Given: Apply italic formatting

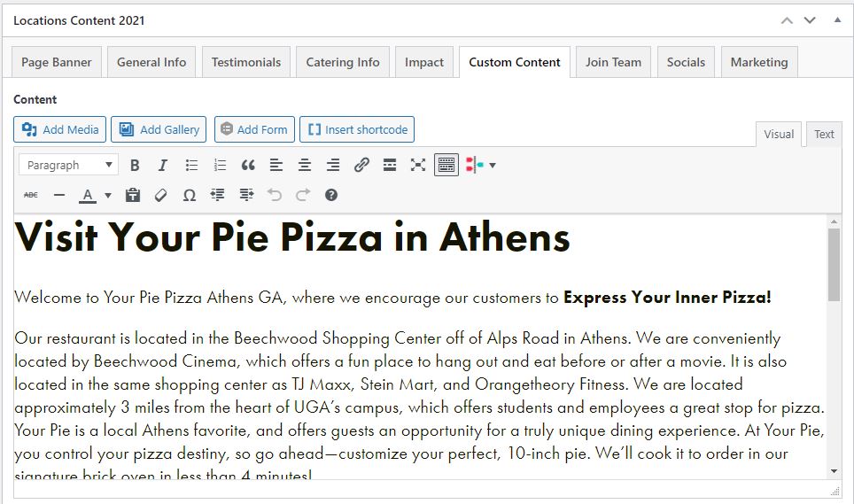Looking at the screenshot, I should 163,165.
